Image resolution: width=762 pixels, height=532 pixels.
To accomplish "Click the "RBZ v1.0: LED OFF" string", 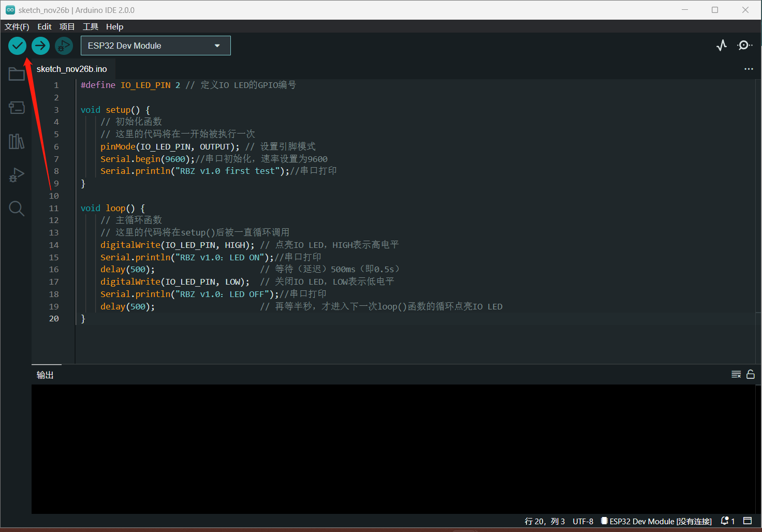I will click(x=222, y=294).
